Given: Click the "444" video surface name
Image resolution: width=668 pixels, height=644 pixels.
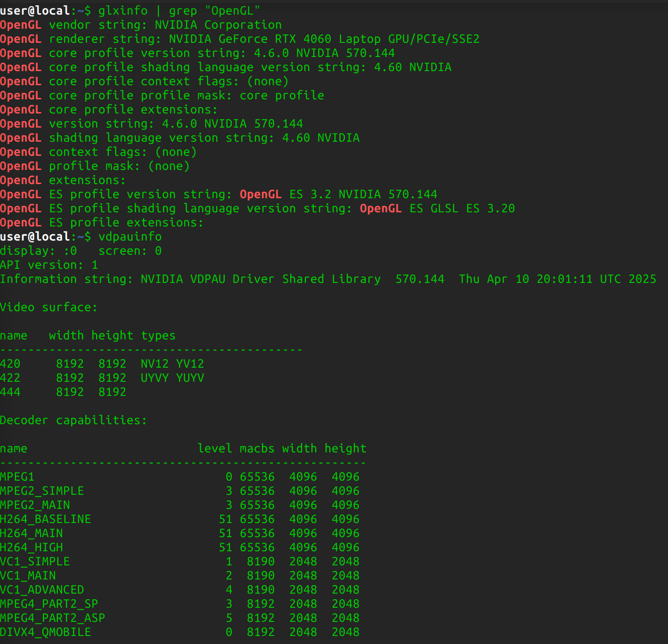Looking at the screenshot, I should 10,392.
